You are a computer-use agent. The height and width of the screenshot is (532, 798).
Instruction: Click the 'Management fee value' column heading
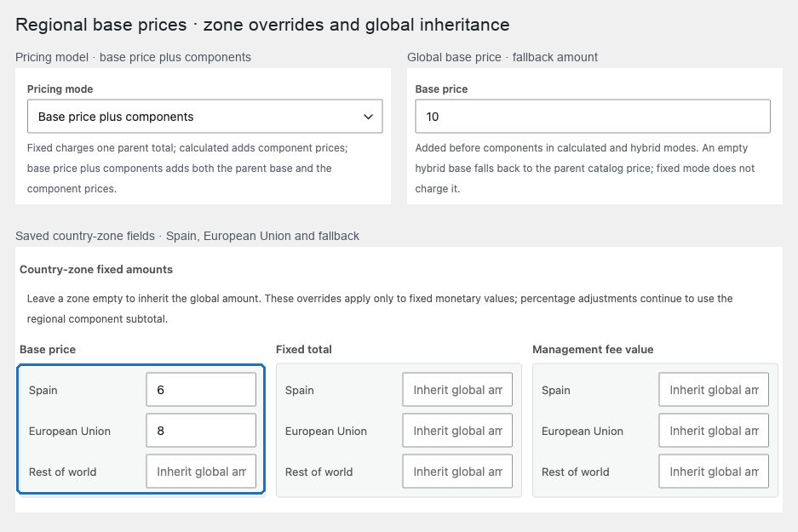pos(593,349)
